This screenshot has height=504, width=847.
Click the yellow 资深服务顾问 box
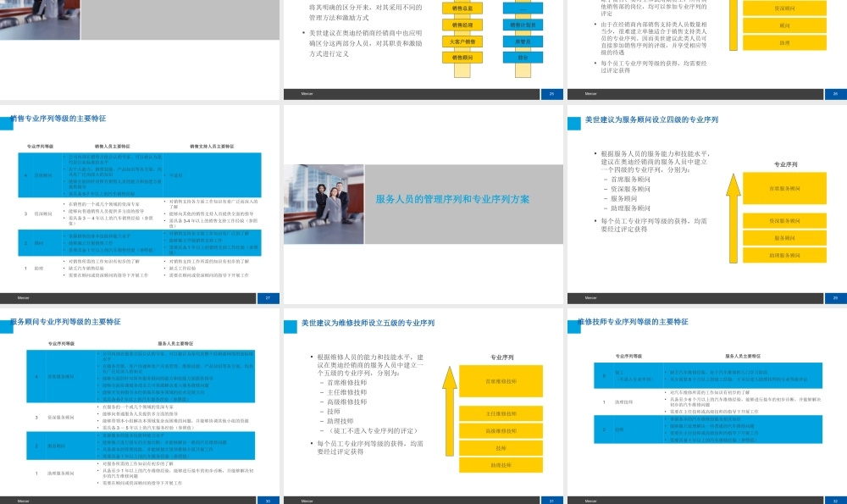[784, 220]
